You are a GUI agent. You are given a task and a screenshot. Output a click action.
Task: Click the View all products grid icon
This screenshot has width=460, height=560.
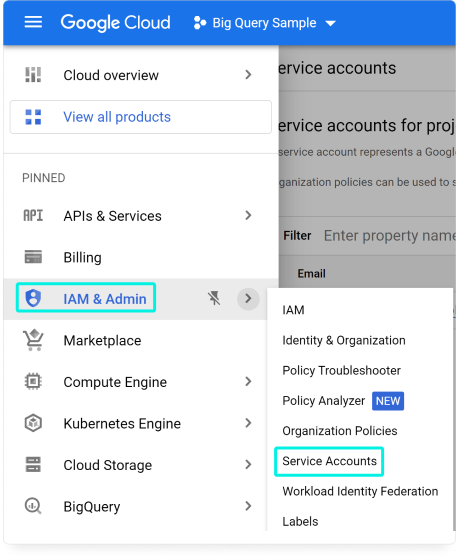(x=33, y=117)
